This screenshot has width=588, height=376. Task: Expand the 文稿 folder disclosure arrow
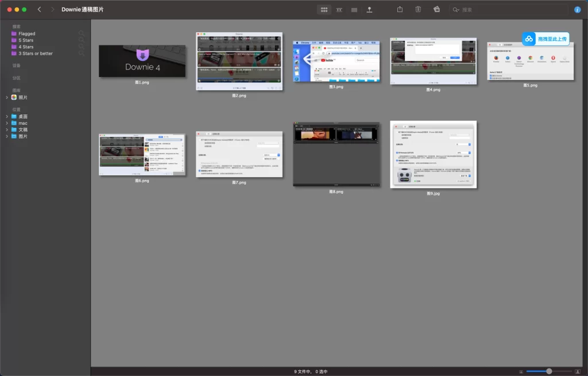pos(7,129)
